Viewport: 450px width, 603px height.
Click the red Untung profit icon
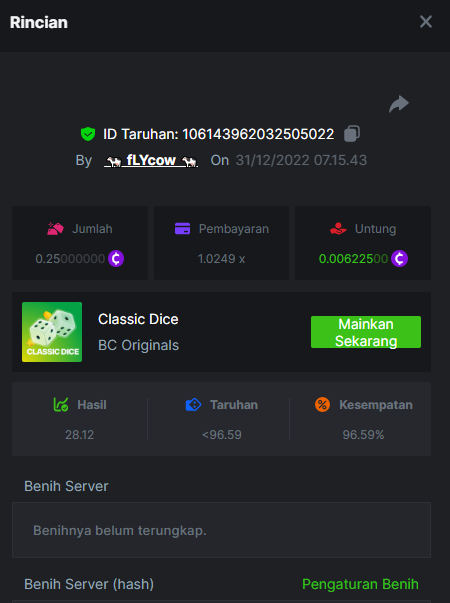[338, 228]
